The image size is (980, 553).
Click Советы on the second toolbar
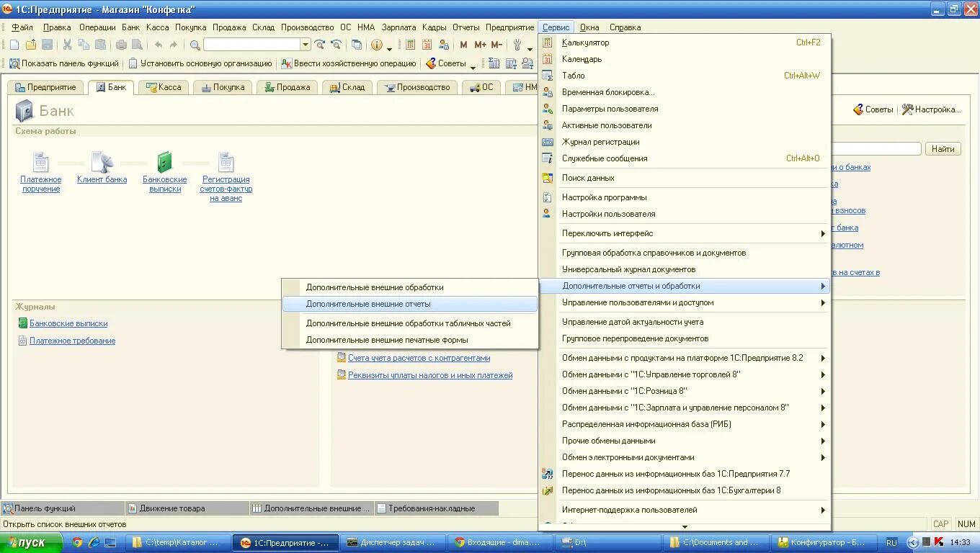click(x=445, y=63)
